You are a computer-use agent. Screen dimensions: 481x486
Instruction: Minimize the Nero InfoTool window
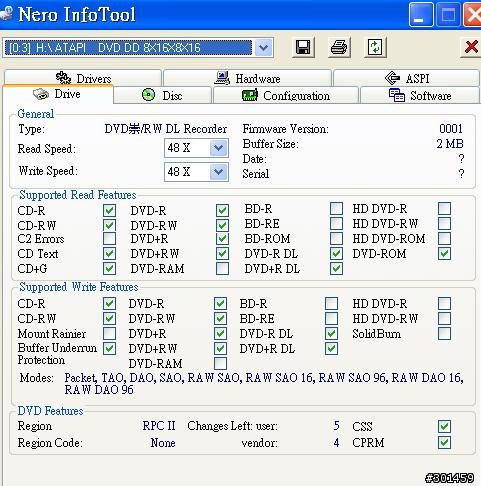(421, 14)
